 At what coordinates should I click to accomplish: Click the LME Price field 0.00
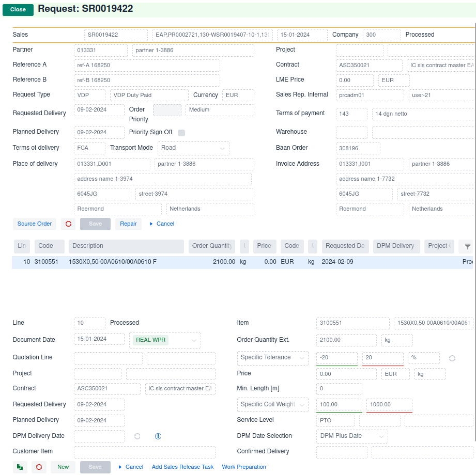(355, 81)
